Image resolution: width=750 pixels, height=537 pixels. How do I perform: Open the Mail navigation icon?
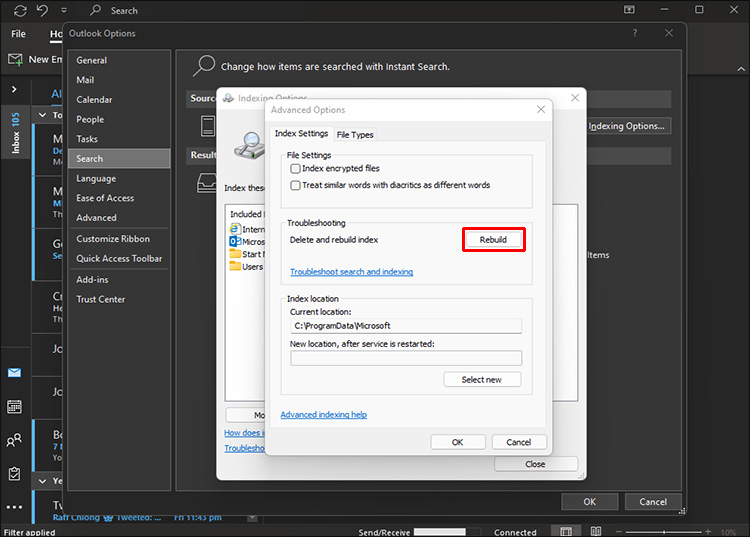coord(14,373)
